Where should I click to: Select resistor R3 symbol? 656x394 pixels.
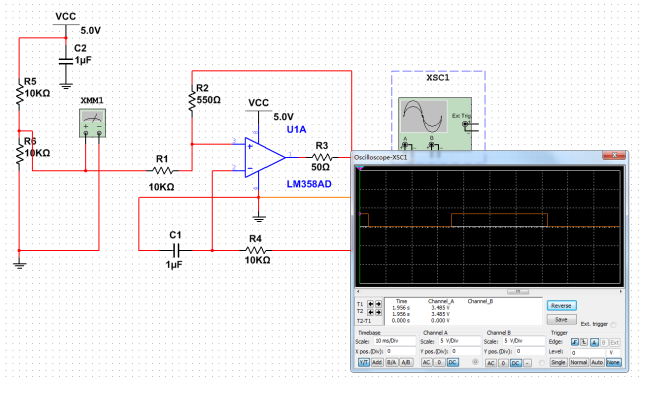321,157
